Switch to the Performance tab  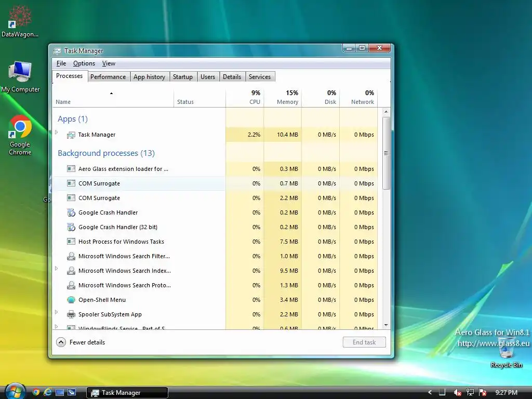(x=108, y=77)
